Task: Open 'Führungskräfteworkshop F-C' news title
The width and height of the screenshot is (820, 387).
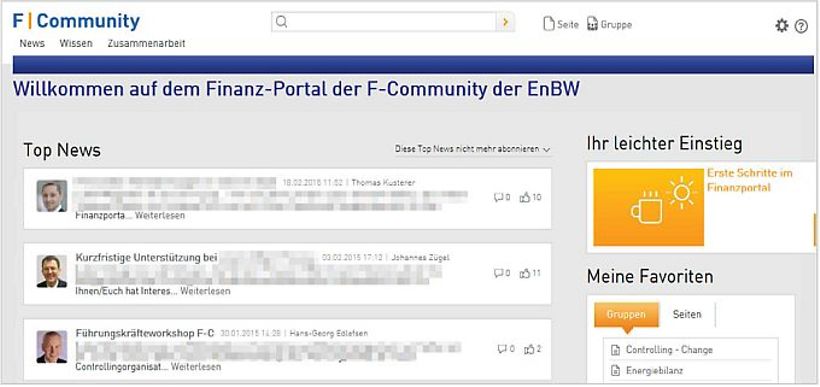Action: tap(145, 333)
